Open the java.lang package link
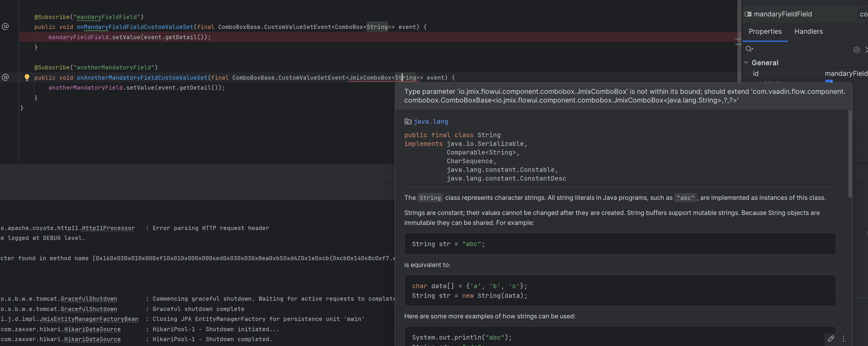868x346 pixels. 431,122
